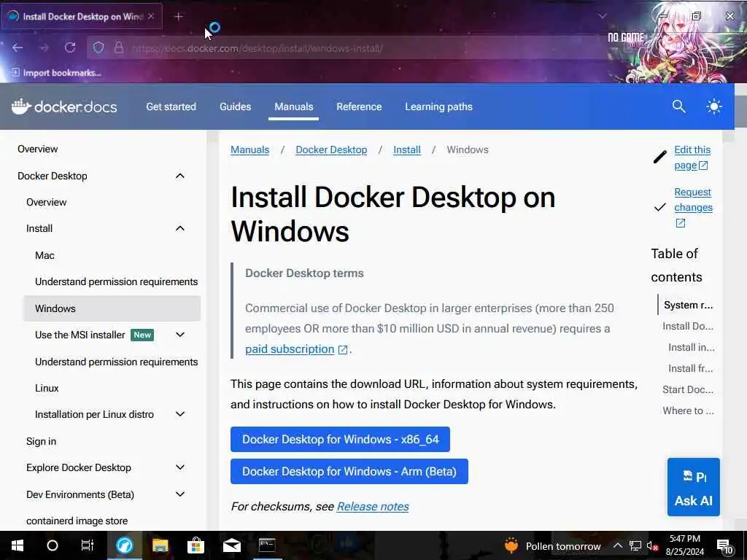The width and height of the screenshot is (747, 560).
Task: Open File Explorer from taskbar
Action: click(x=160, y=545)
